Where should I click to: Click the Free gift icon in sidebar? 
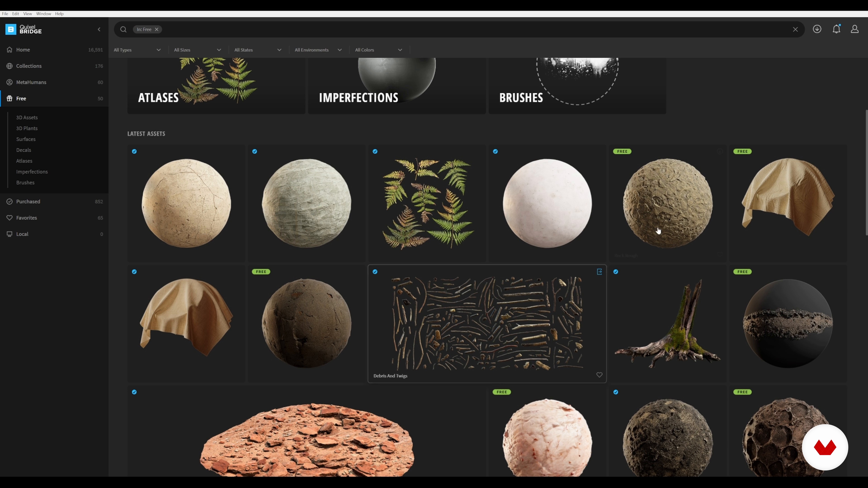tap(9, 98)
